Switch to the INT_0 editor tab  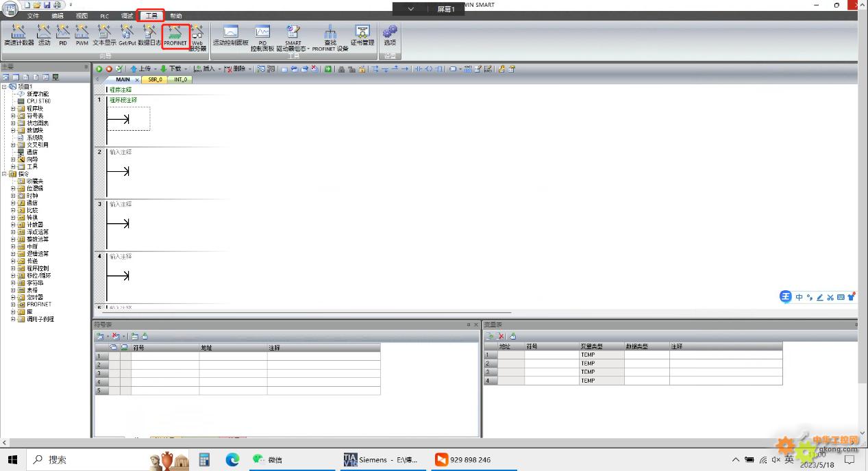coord(180,79)
